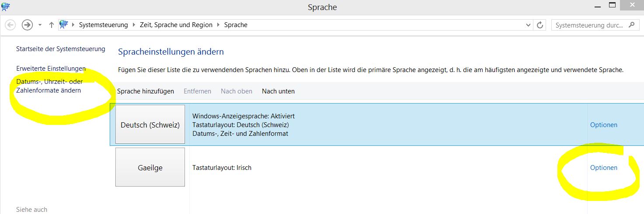The height and width of the screenshot is (214, 644).
Task: Open Startseite der Systemsteuerung
Action: pos(61,49)
